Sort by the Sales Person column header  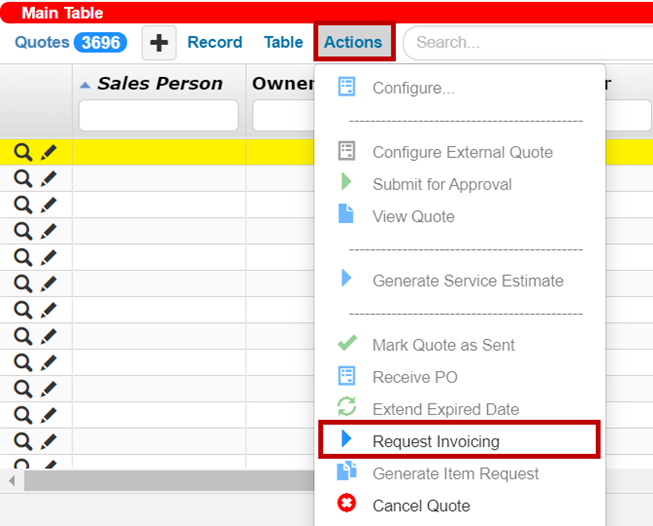(158, 83)
